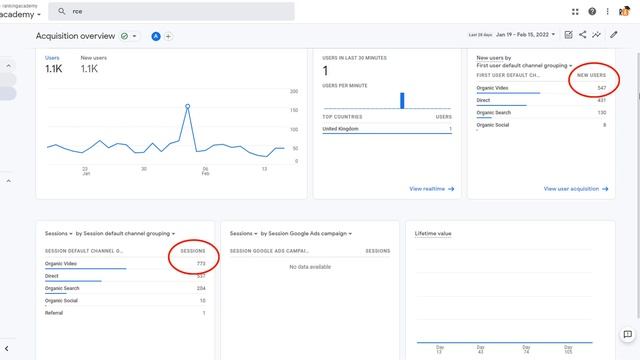Open Sessions dropdown in Google Ads card
Screen dimensions: 640x360
tap(243, 233)
